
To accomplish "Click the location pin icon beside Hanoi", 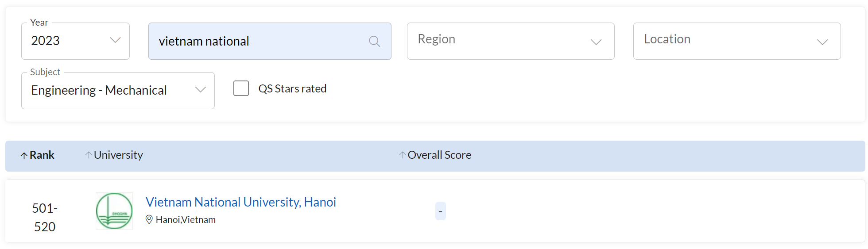I will [149, 219].
